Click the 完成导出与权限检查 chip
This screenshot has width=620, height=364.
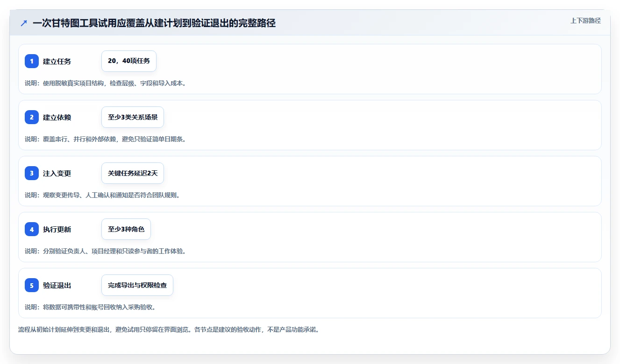(x=137, y=285)
